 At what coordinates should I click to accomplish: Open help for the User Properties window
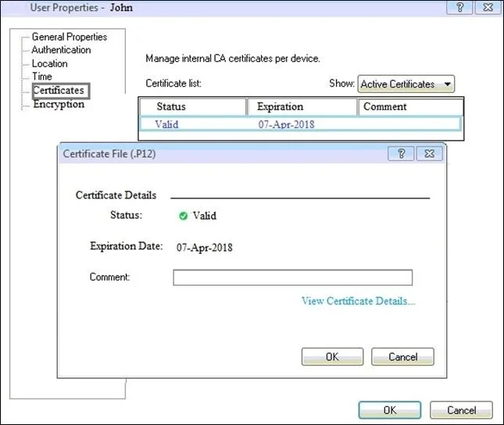pyautogui.click(x=459, y=7)
